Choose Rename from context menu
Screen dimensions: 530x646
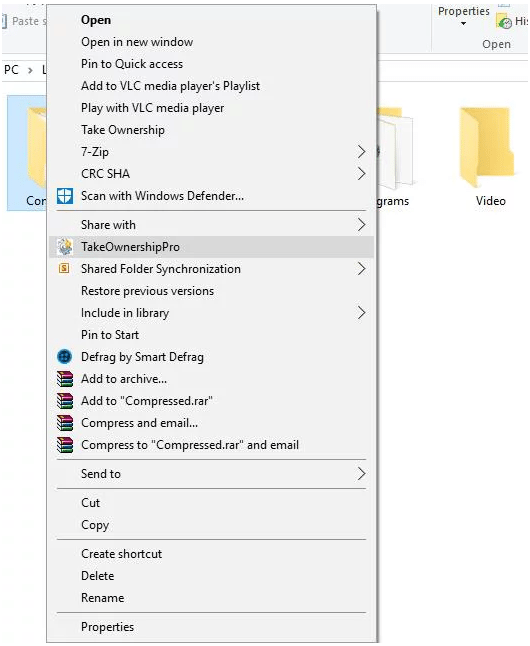[211, 598]
